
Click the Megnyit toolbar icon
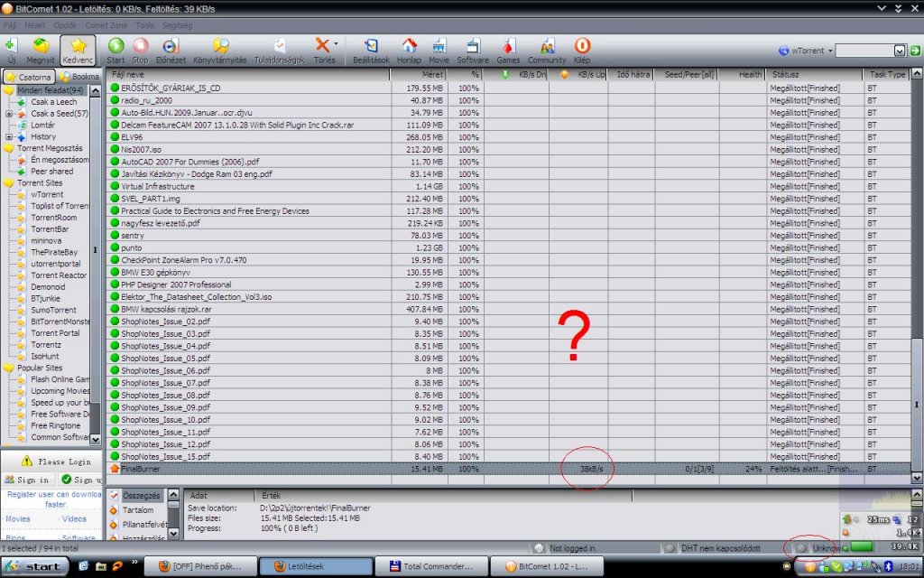point(41,46)
